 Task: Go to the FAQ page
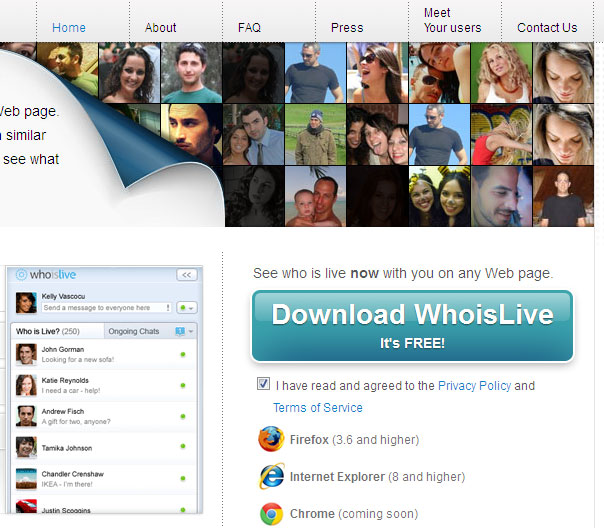pos(249,28)
